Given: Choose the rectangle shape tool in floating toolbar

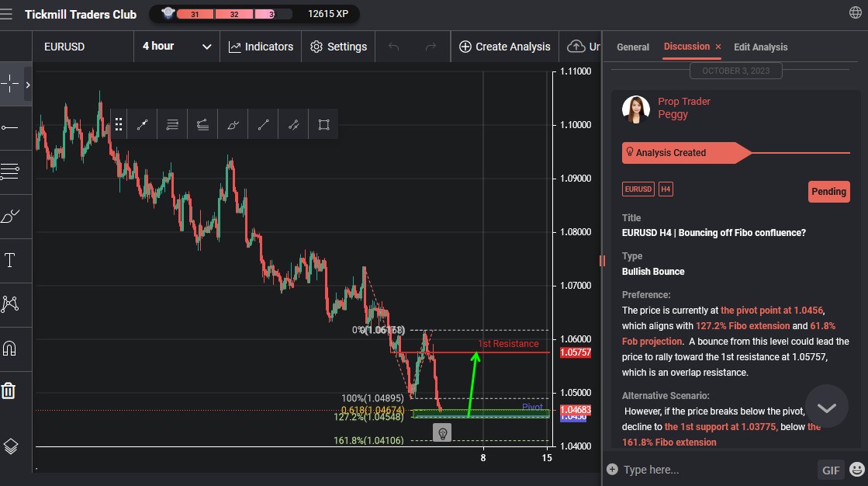Looking at the screenshot, I should [x=323, y=124].
